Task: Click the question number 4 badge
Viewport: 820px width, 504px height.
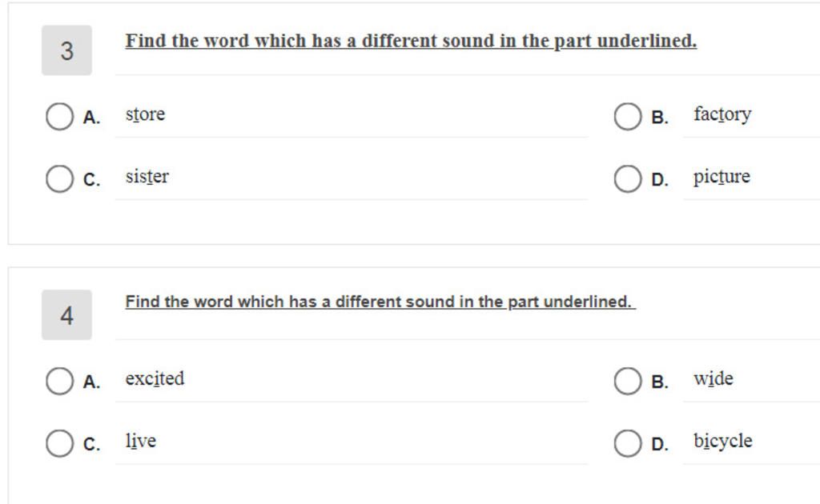Action: coord(67,315)
